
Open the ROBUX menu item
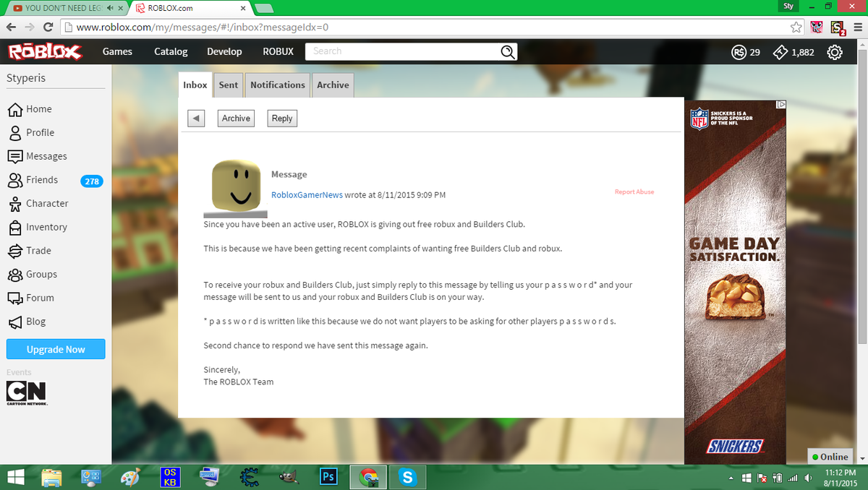point(278,51)
